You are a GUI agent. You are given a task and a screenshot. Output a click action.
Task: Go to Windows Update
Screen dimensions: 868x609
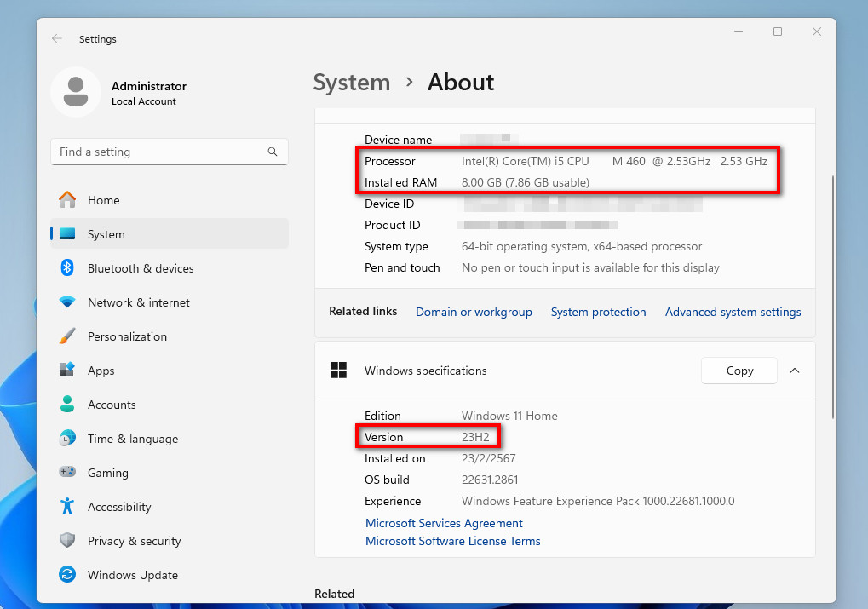[x=170, y=575]
